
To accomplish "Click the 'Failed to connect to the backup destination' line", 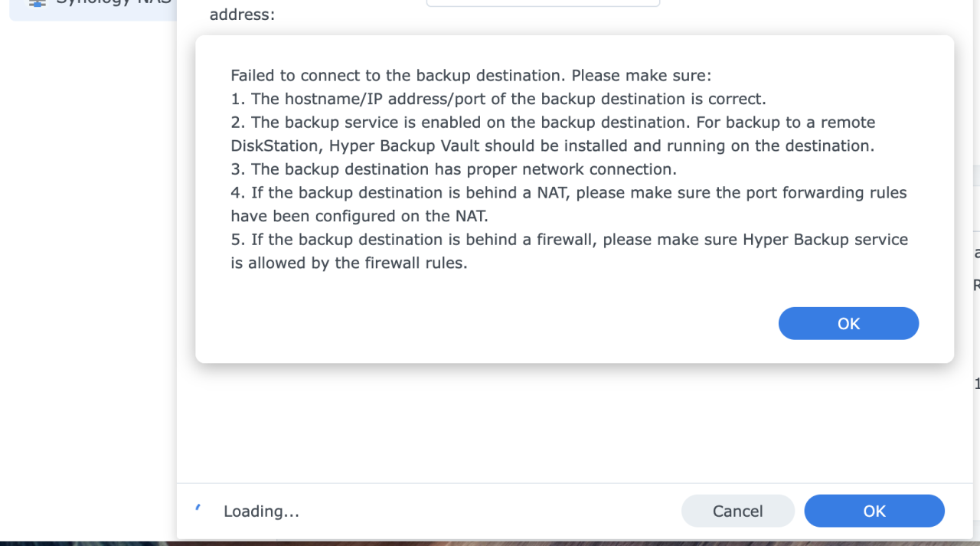I will 471,76.
